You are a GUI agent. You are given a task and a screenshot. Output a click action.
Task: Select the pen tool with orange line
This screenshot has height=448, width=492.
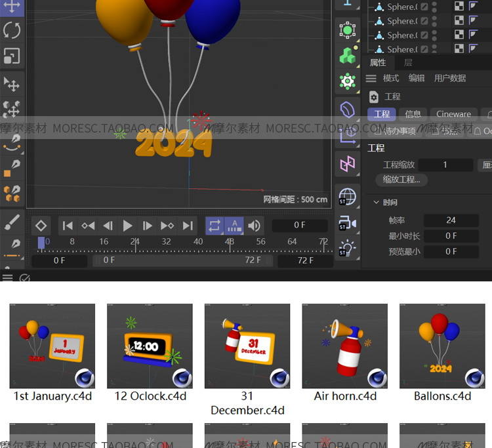12,249
